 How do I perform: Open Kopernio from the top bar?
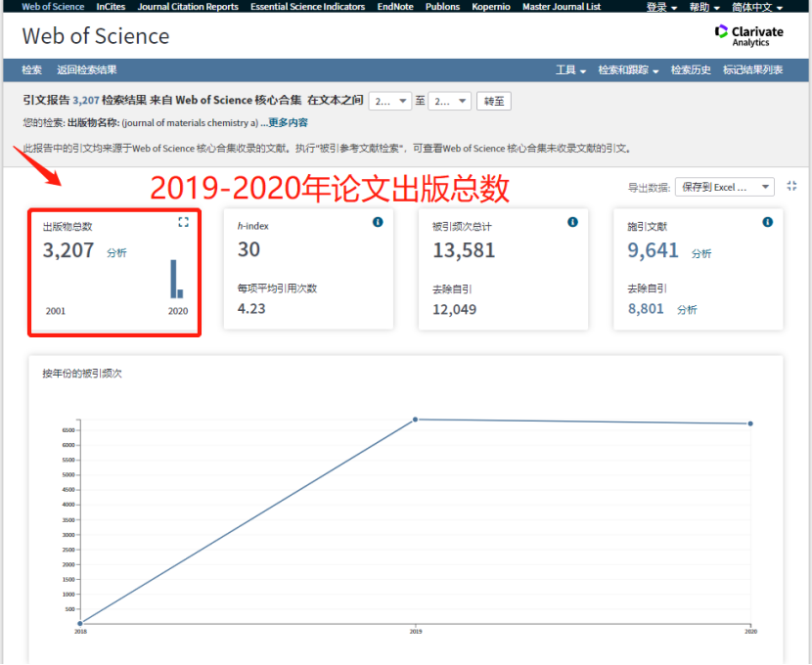click(491, 7)
